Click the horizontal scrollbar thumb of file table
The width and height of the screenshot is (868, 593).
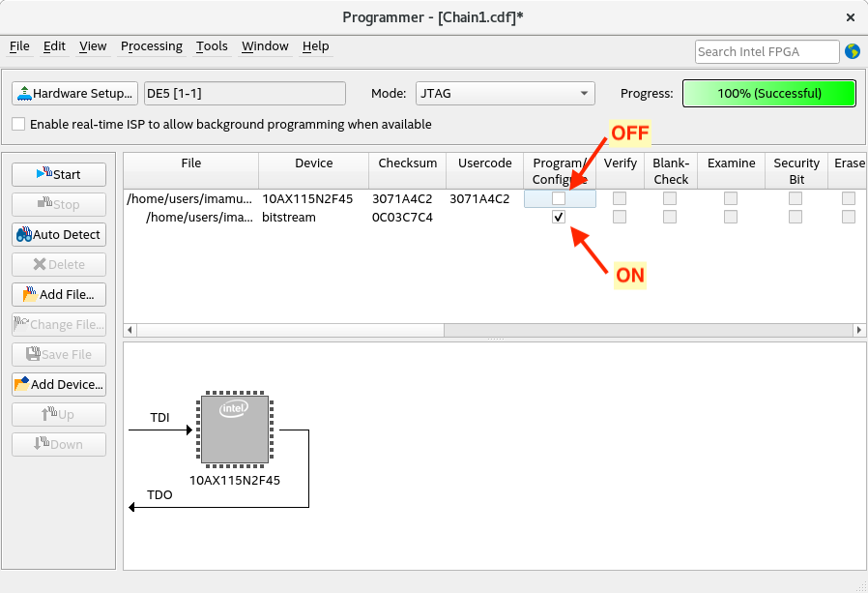pyautogui.click(x=290, y=330)
